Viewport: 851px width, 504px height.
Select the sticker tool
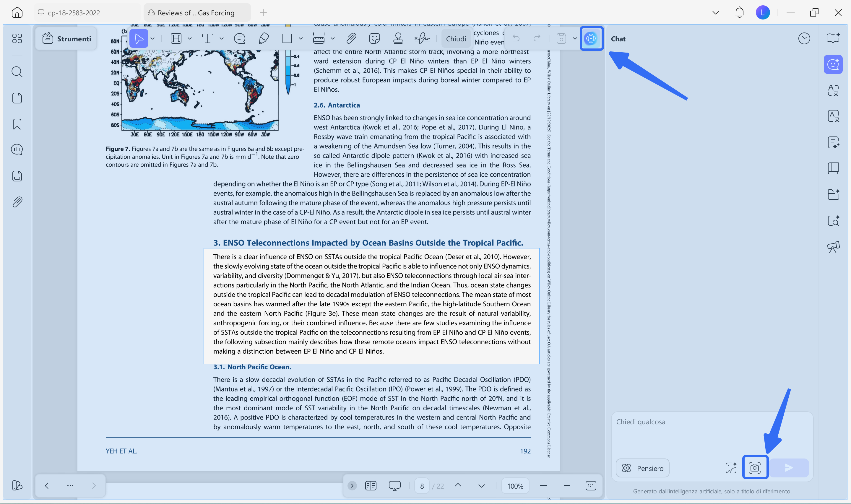[375, 38]
